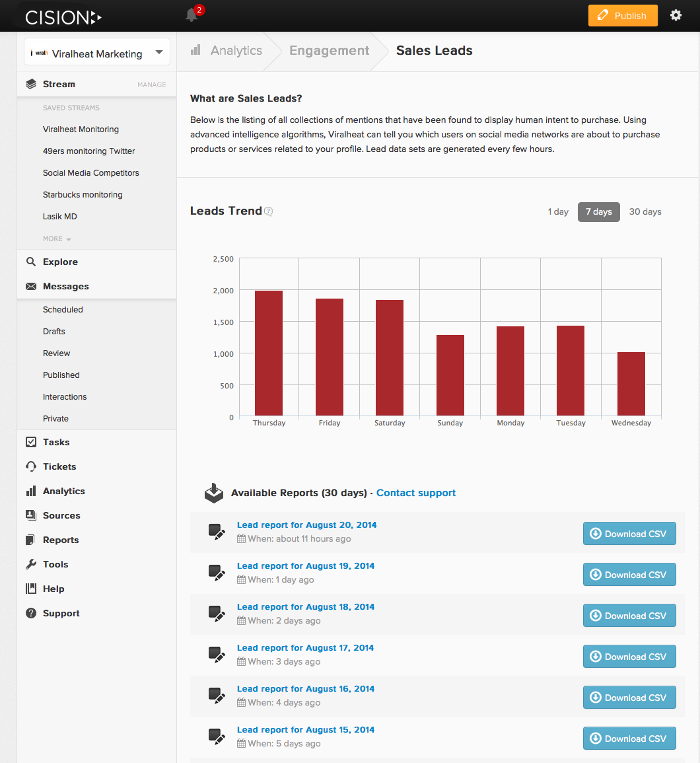Open the Starbucks monitoring stream
The height and width of the screenshot is (763, 700).
(83, 195)
